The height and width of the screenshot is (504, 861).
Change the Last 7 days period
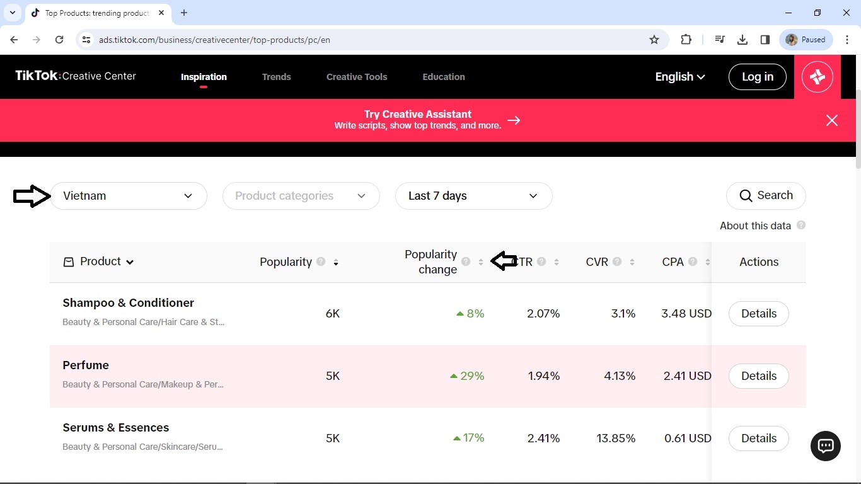pos(473,196)
